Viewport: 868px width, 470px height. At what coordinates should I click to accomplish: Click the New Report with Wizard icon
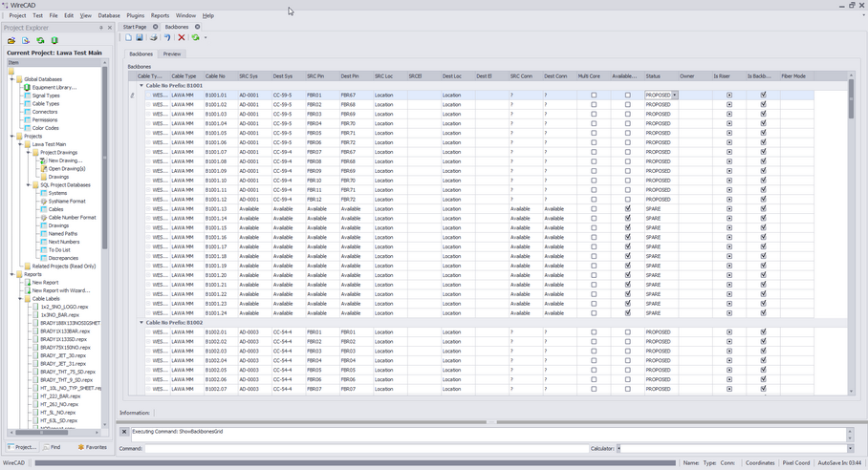coord(27,290)
